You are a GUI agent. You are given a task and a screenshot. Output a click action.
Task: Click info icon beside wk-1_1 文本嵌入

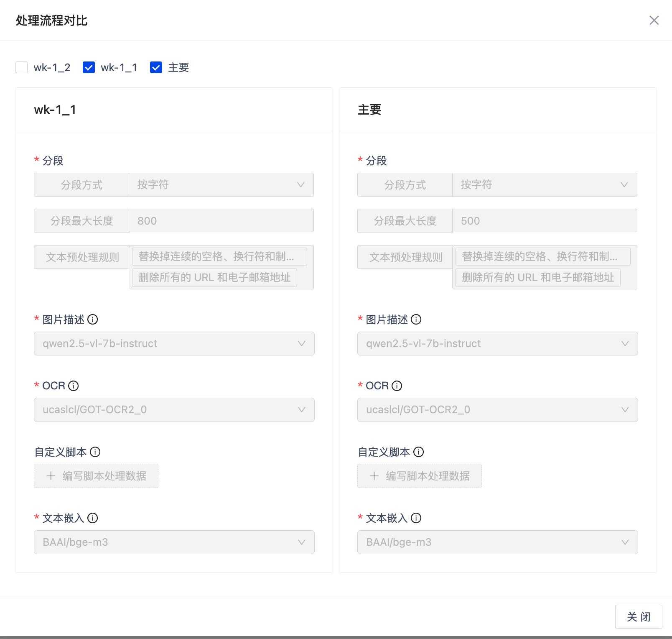93,518
